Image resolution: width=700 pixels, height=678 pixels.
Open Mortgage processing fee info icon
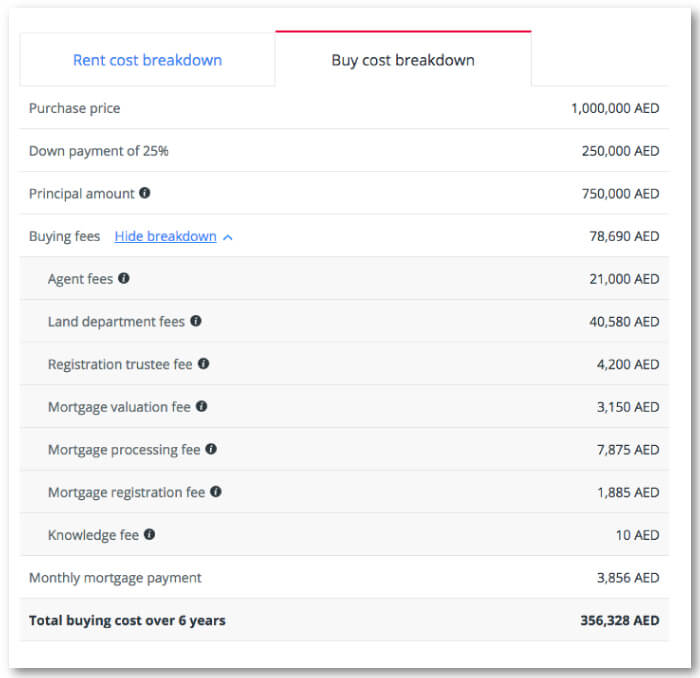(x=211, y=449)
